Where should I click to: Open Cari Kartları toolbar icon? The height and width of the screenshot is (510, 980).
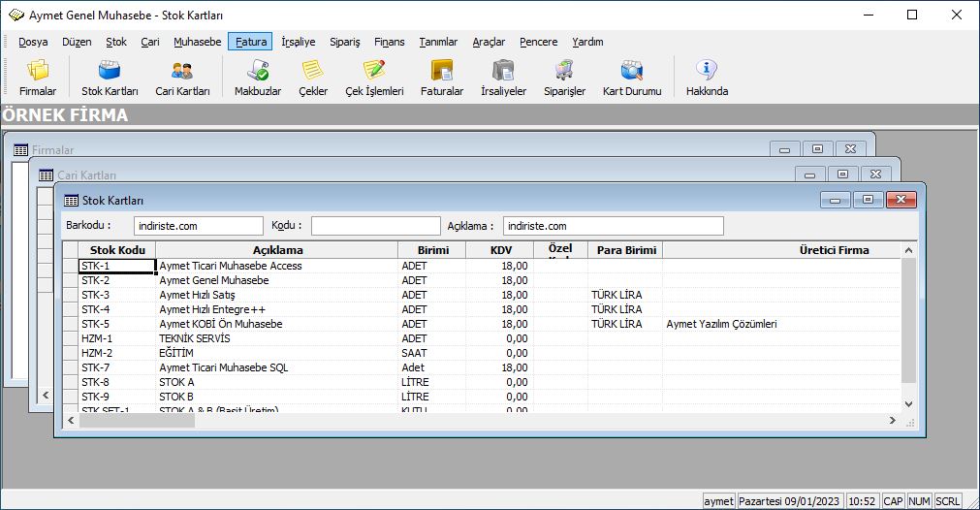pyautogui.click(x=182, y=79)
